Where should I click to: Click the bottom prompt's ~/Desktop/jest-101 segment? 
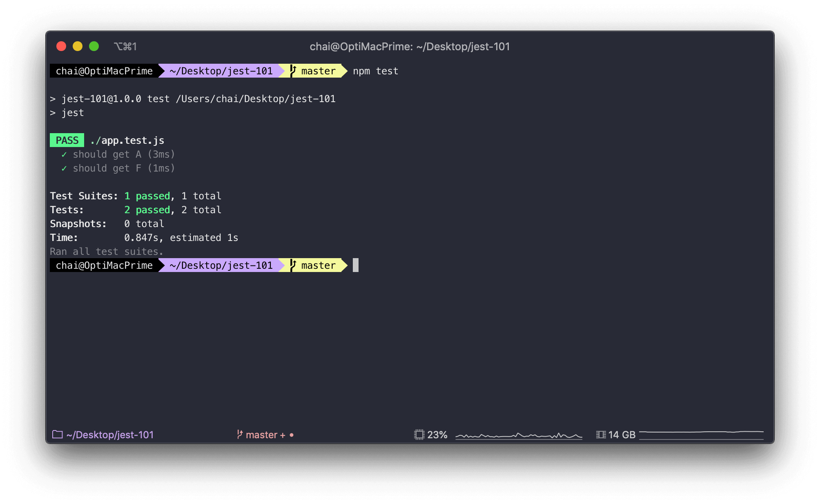pos(221,265)
